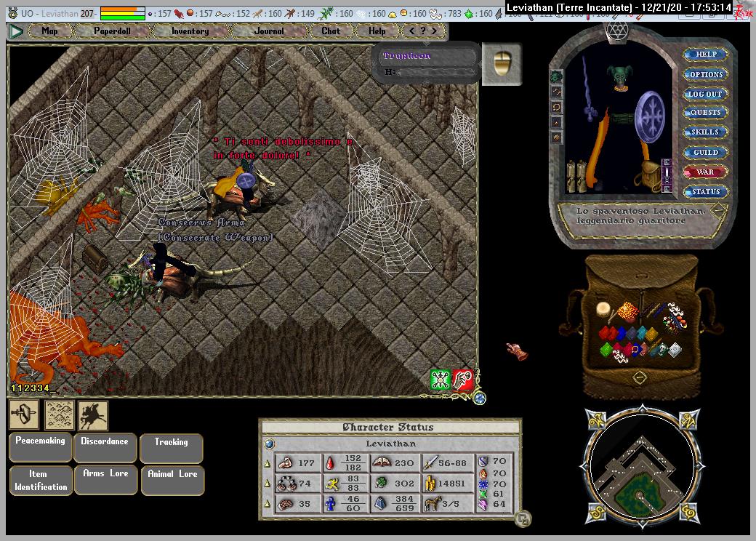Image resolution: width=756 pixels, height=541 pixels.
Task: Toggle the dexterity lock arrow in Character Status
Action: (268, 483)
